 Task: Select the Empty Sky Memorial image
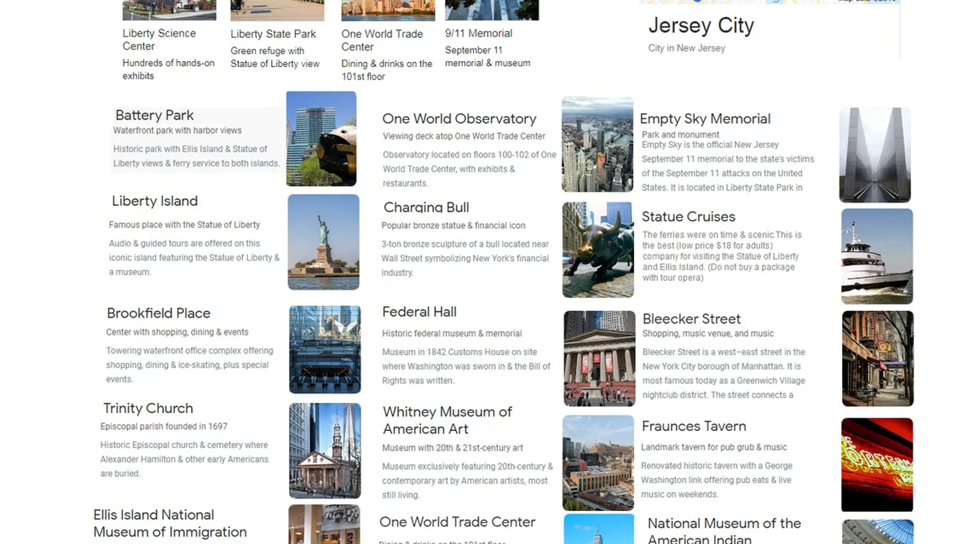coord(874,155)
